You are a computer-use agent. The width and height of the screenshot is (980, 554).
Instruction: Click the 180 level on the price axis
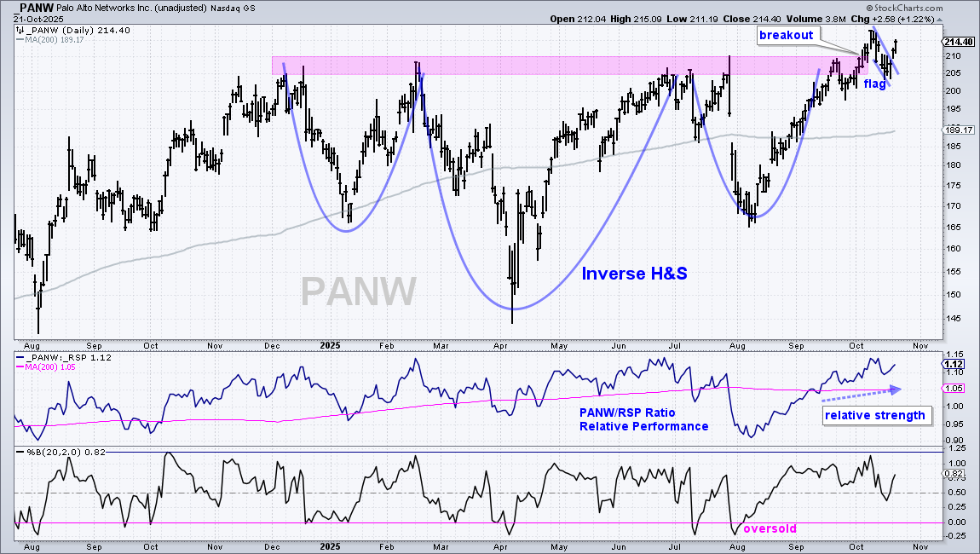[x=953, y=165]
